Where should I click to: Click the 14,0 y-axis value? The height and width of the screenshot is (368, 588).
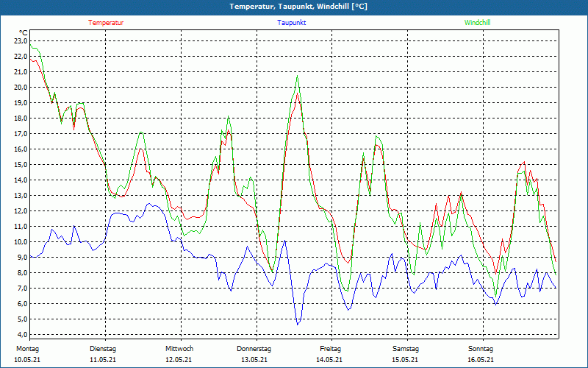[21, 180]
